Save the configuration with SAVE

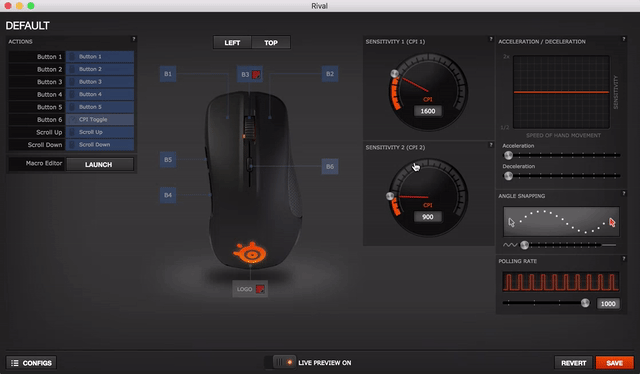coord(614,363)
